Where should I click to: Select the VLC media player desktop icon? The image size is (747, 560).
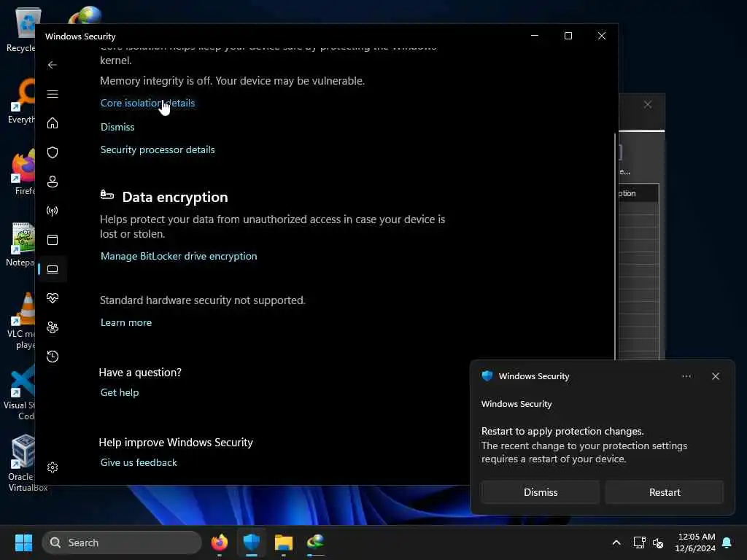pyautogui.click(x=21, y=321)
